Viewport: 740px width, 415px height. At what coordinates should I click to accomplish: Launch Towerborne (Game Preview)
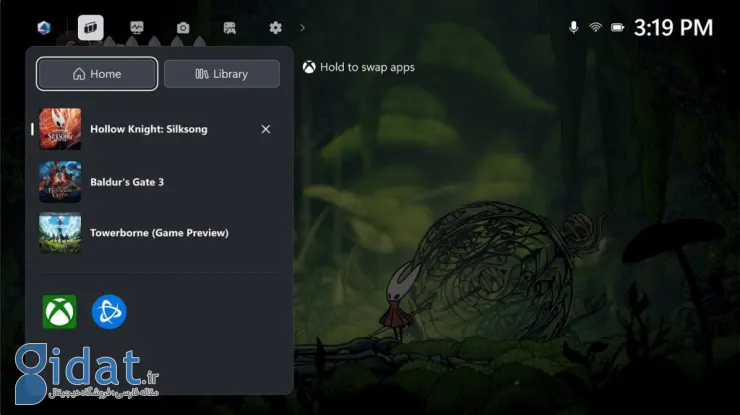(x=158, y=233)
